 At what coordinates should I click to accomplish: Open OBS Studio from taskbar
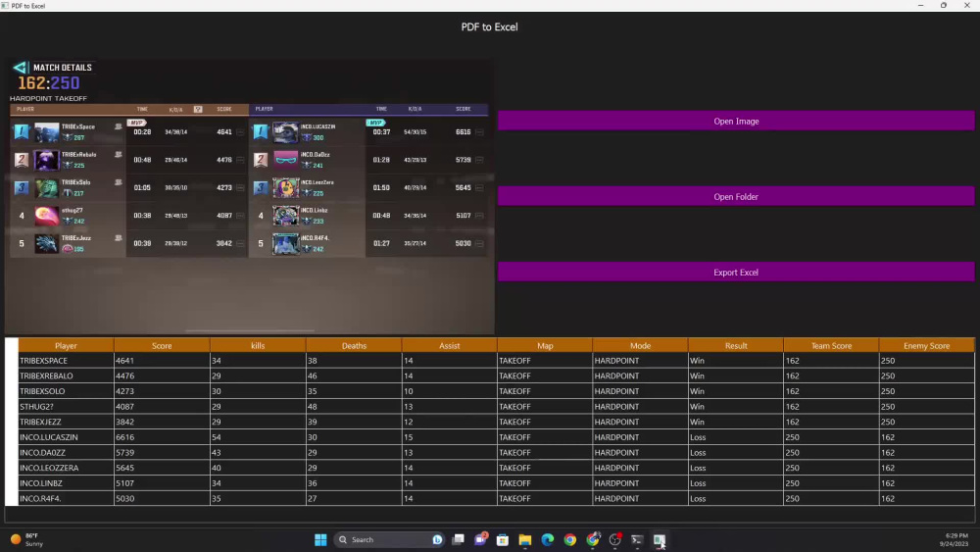615,539
